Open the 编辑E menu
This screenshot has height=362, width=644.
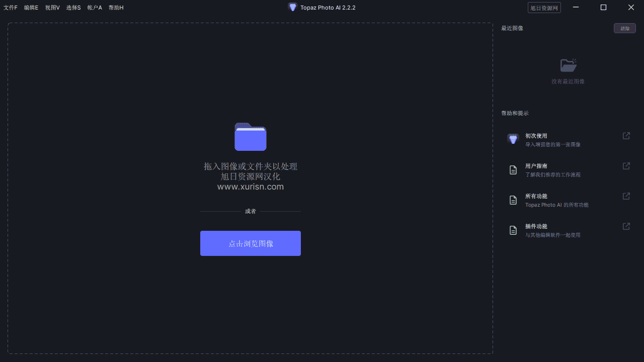[31, 8]
